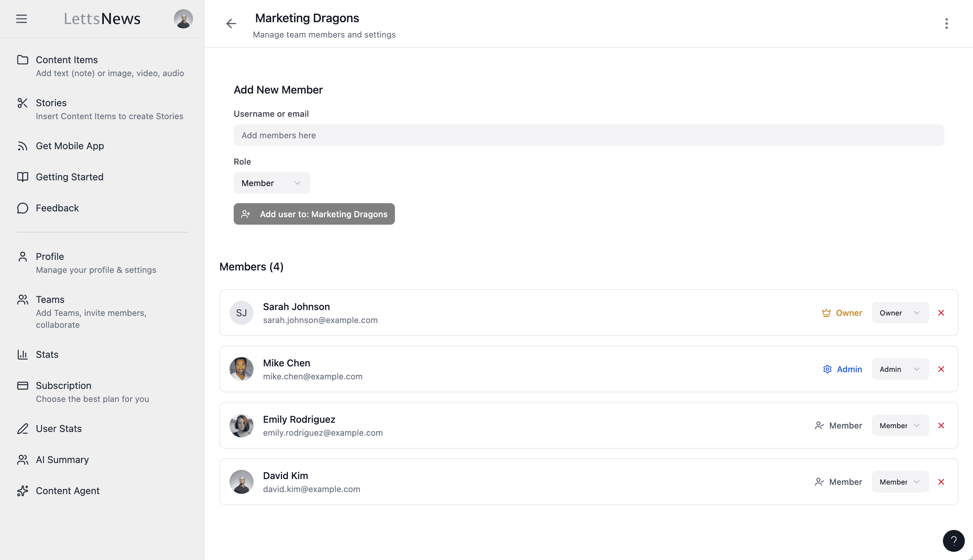The image size is (973, 560).
Task: Open Sarah Johnson's Owner role dropdown
Action: pyautogui.click(x=900, y=313)
